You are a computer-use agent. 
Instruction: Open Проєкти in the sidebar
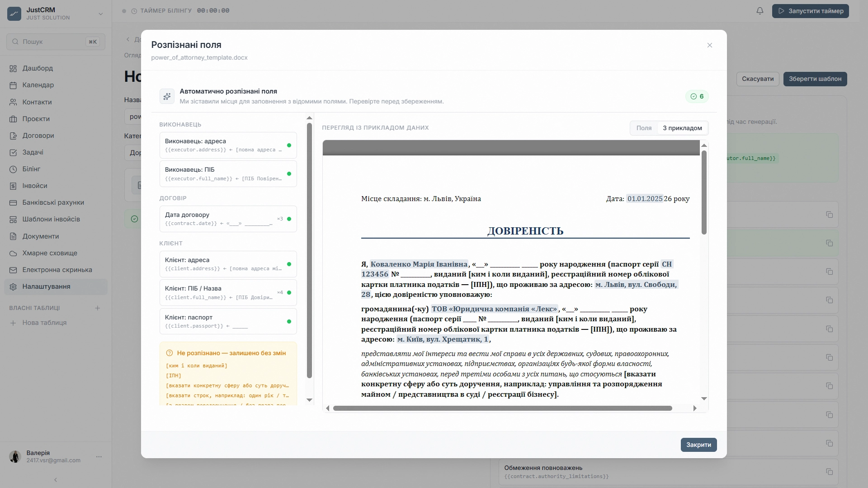pyautogui.click(x=56, y=119)
